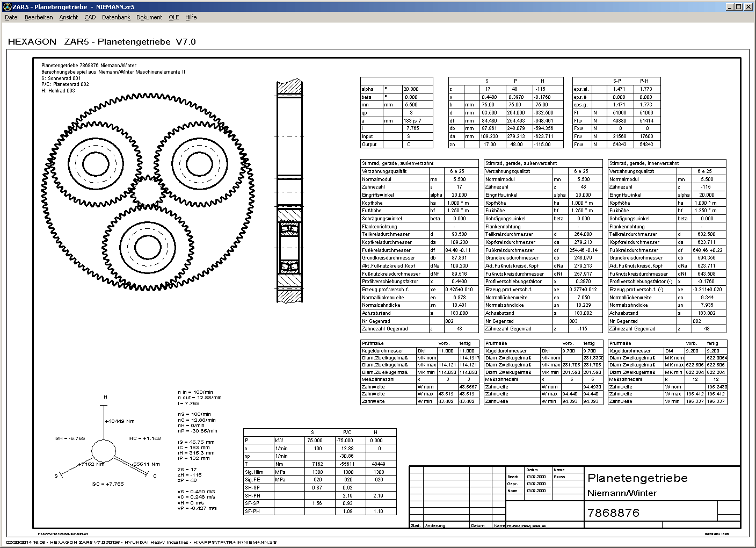
Task: Click the circle node in the torque diagram
Action: point(103,451)
